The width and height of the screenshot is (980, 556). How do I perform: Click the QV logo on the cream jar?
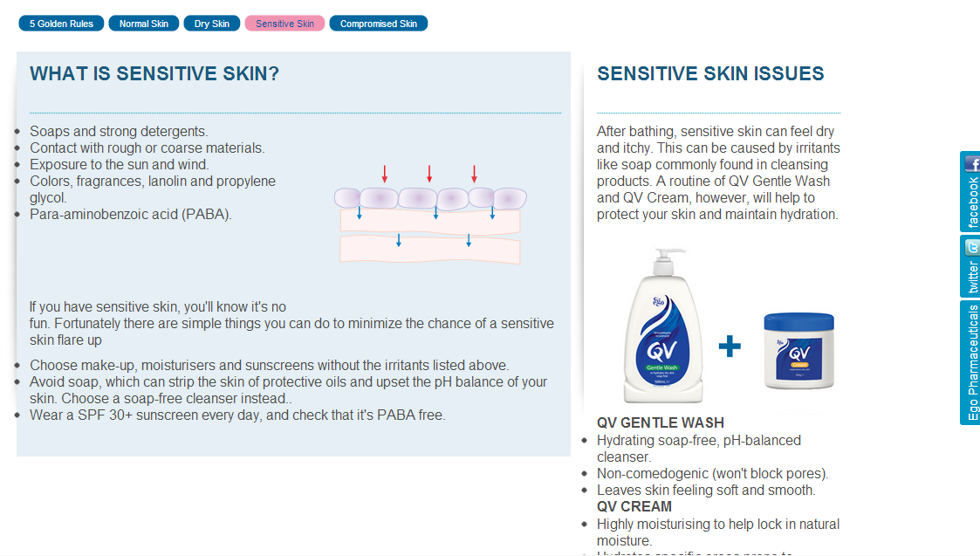[795, 354]
